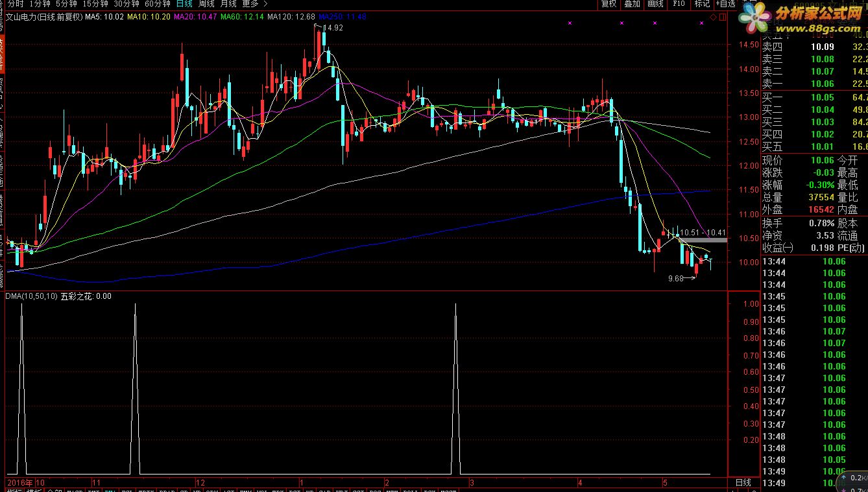
Task: Click the MA120: 12.68 label
Action: point(291,16)
